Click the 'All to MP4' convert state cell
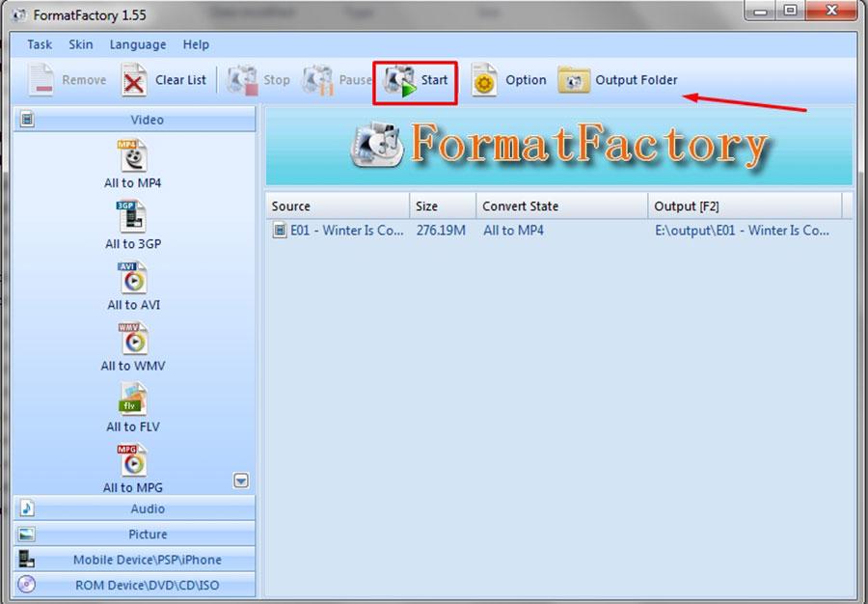Image resolution: width=868 pixels, height=604 pixels. click(514, 231)
